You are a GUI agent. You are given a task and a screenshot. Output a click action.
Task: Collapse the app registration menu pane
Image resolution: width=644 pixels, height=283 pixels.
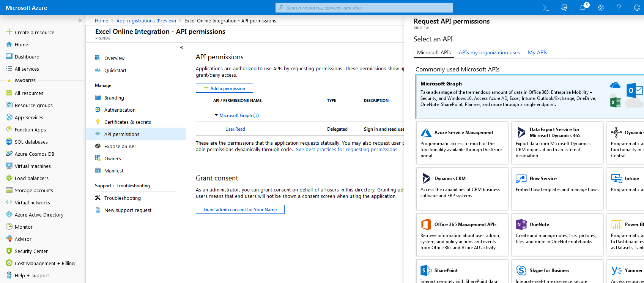pyautogui.click(x=181, y=47)
